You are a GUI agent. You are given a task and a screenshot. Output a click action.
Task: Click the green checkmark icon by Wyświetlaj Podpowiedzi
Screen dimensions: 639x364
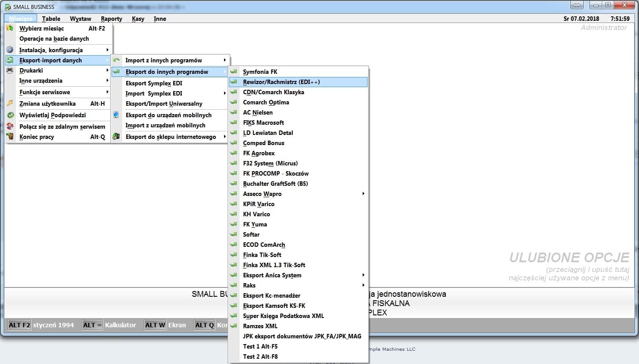pos(10,115)
